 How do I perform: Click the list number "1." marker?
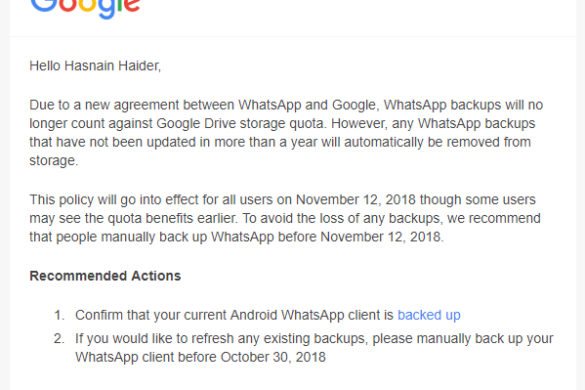pos(59,315)
